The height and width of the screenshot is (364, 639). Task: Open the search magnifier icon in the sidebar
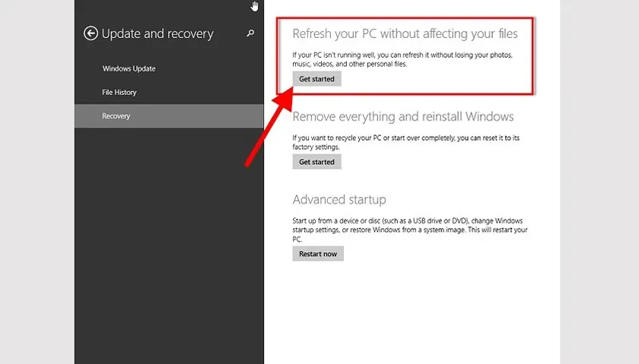(x=250, y=33)
